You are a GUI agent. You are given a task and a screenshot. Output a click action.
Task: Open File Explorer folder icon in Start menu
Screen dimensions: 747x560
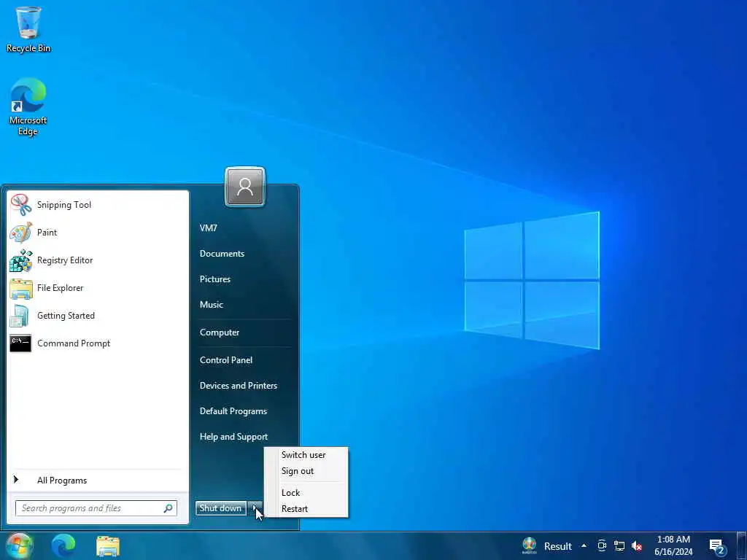(21, 288)
